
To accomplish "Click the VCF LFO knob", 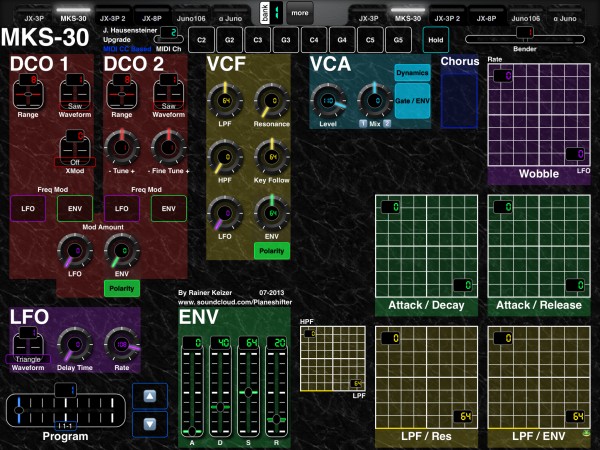I will point(225,214).
